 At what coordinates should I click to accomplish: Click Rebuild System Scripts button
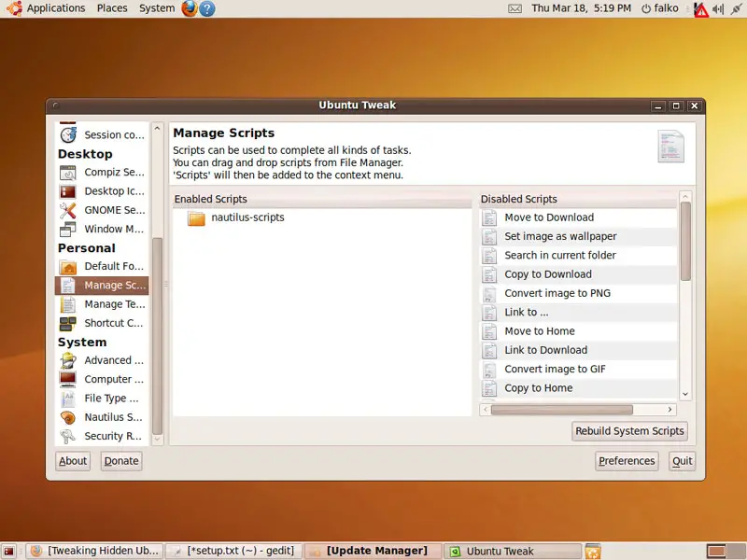click(x=629, y=431)
